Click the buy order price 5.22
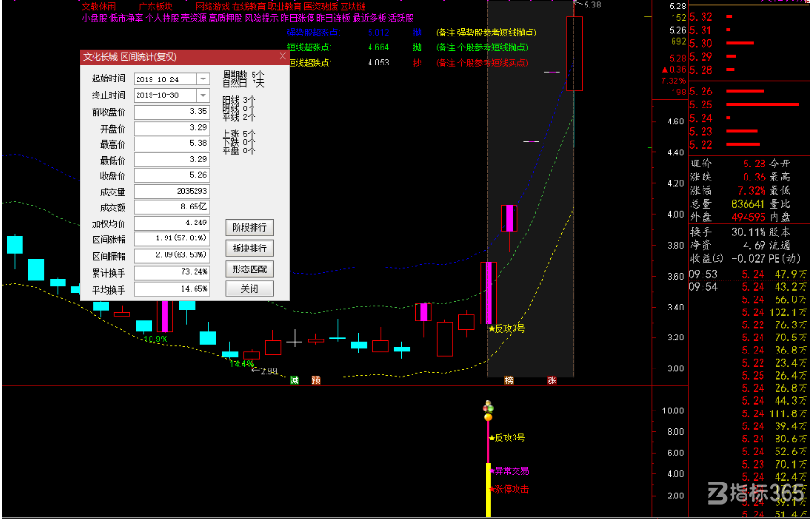 (701, 145)
